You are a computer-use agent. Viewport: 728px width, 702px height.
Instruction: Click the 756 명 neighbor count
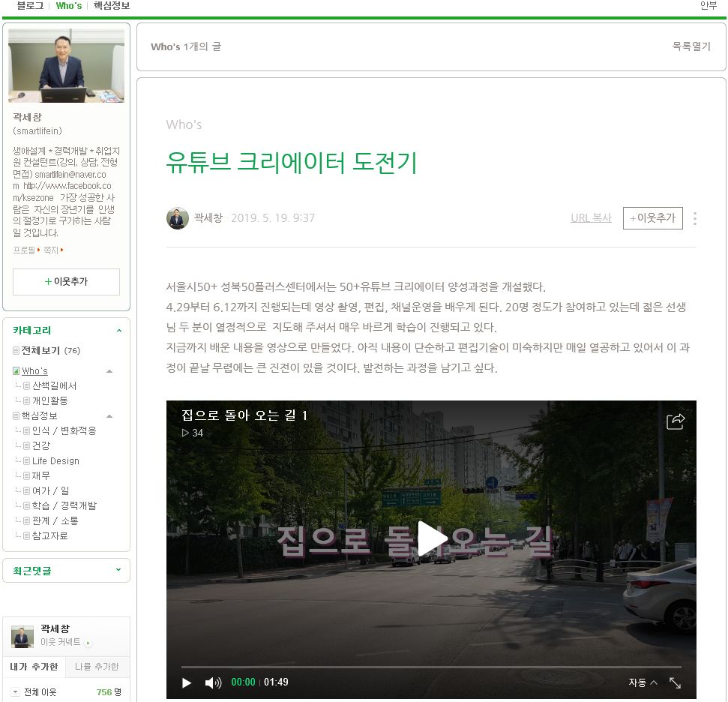(109, 692)
